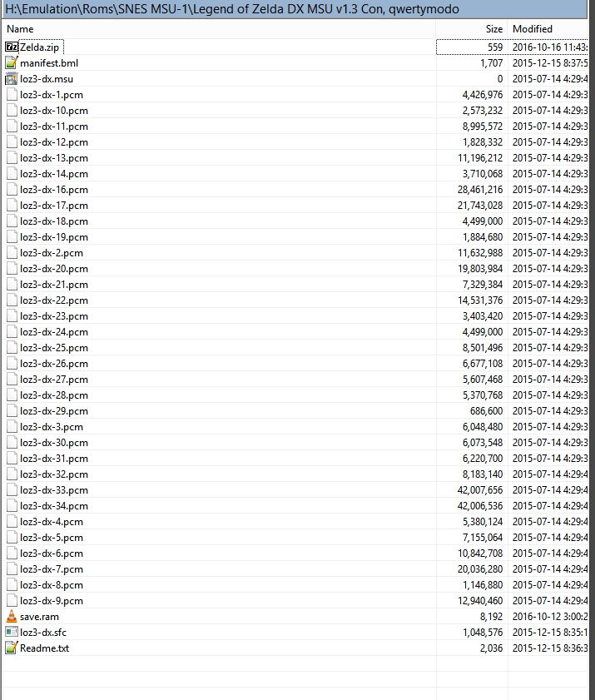This screenshot has height=700, width=595.
Task: Click the file icon beside loz3-dx-4.pcm
Action: pyautogui.click(x=12, y=522)
